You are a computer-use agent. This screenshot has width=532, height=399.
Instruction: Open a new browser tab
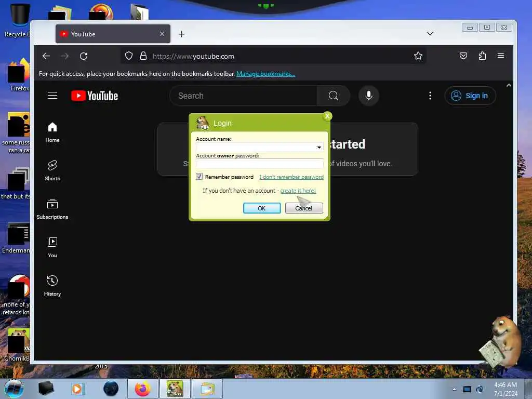(181, 34)
